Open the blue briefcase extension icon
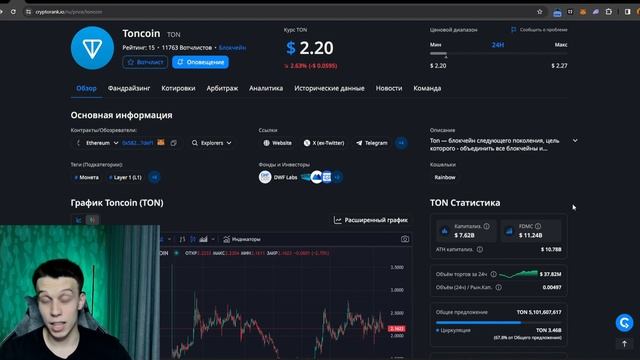The width and height of the screenshot is (640, 360). pos(557,12)
